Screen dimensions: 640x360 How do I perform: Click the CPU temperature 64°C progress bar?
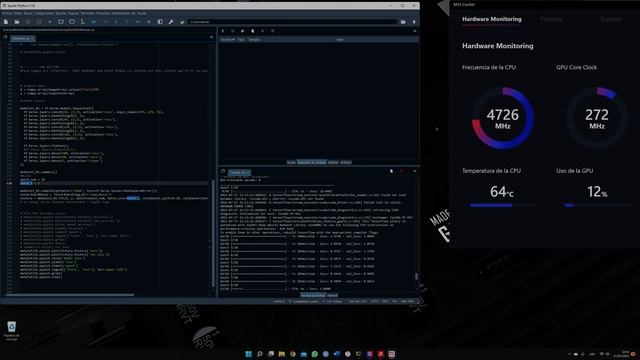click(503, 205)
